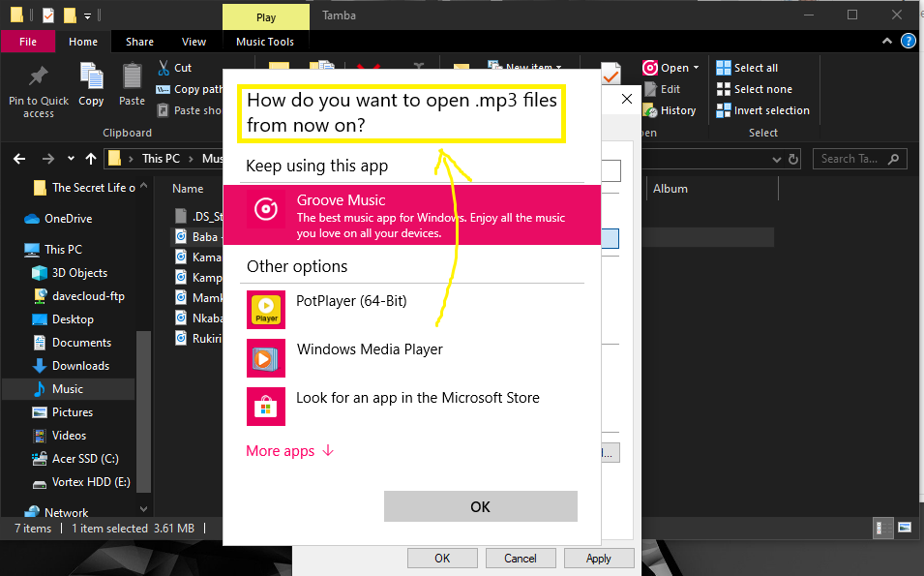Open the selected file with the Open button
The width and height of the screenshot is (924, 576).
tap(666, 68)
